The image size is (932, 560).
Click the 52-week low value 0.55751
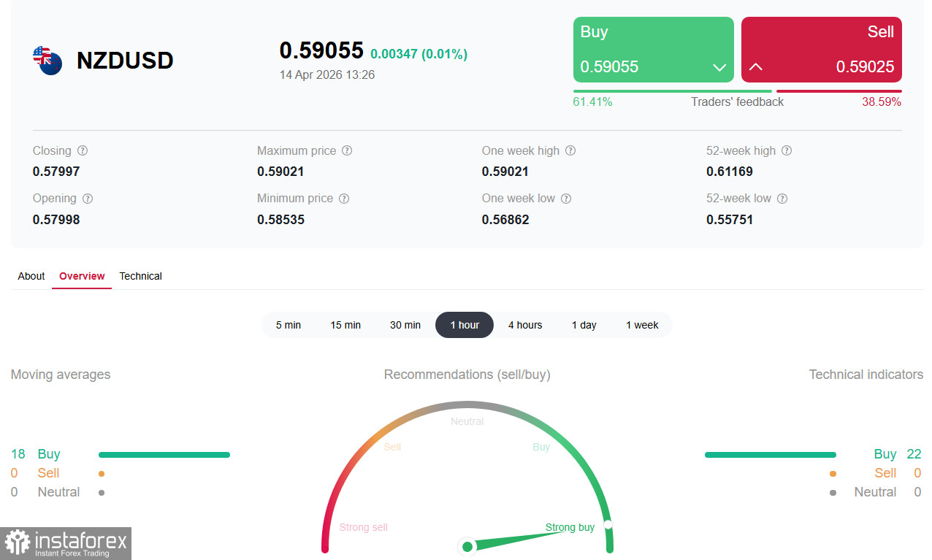point(730,220)
